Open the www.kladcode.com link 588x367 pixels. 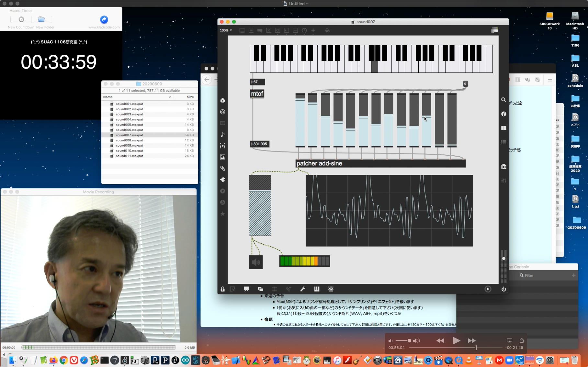pos(104,20)
